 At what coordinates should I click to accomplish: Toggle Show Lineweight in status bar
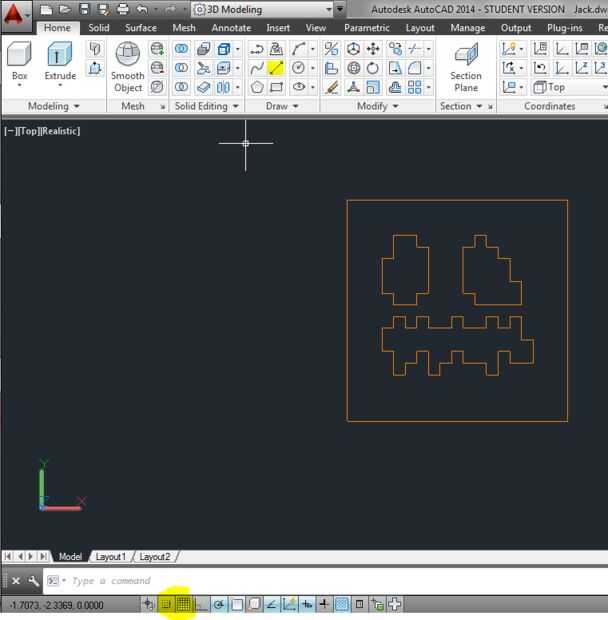coord(324,604)
